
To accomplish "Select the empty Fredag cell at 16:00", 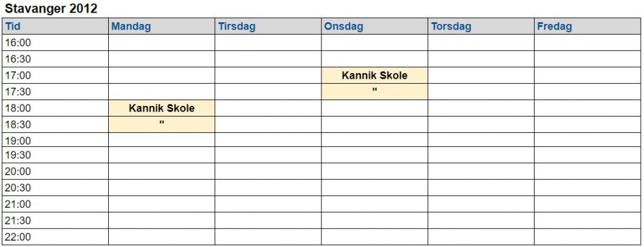I will pos(587,43).
